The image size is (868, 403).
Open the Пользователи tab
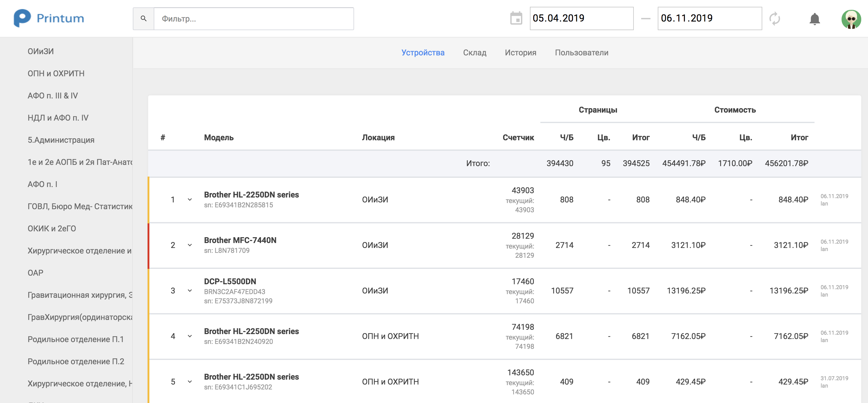(581, 53)
